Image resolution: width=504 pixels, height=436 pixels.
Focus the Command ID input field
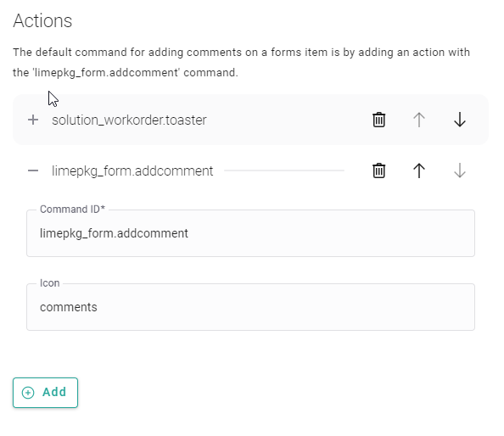(x=250, y=233)
